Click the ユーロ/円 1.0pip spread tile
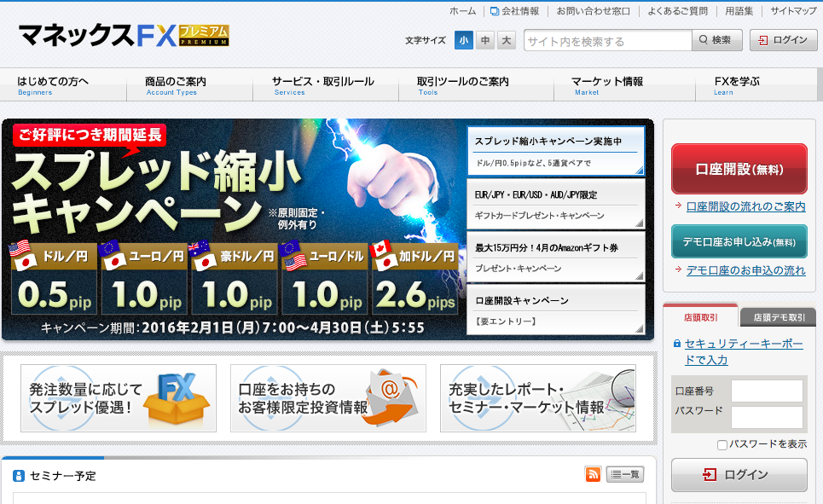This screenshot has height=504, width=823. click(x=144, y=278)
